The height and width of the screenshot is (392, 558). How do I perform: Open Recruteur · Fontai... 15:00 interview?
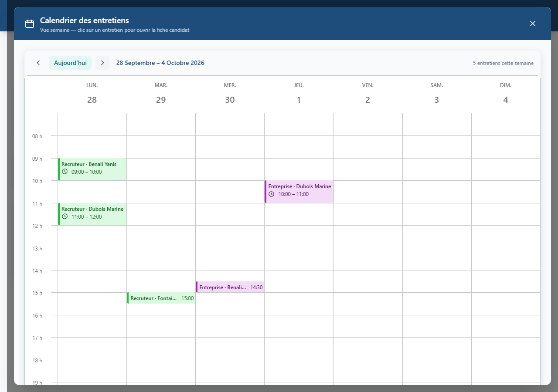pyautogui.click(x=161, y=298)
